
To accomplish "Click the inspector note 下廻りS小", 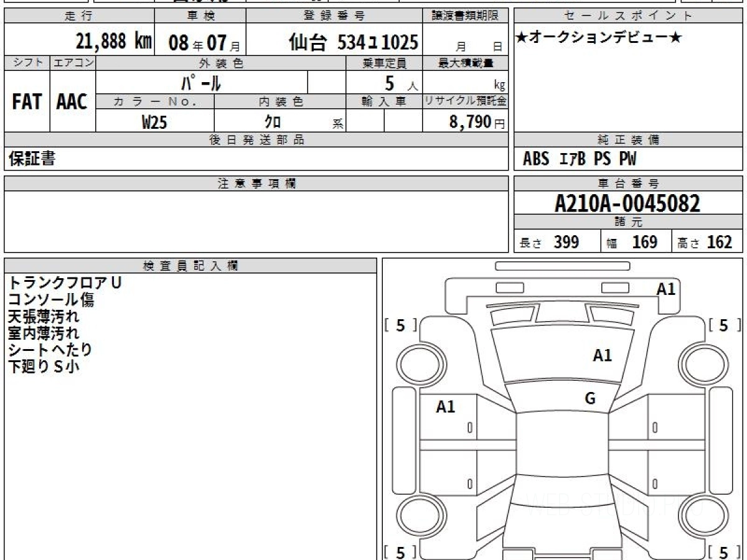I will (44, 367).
